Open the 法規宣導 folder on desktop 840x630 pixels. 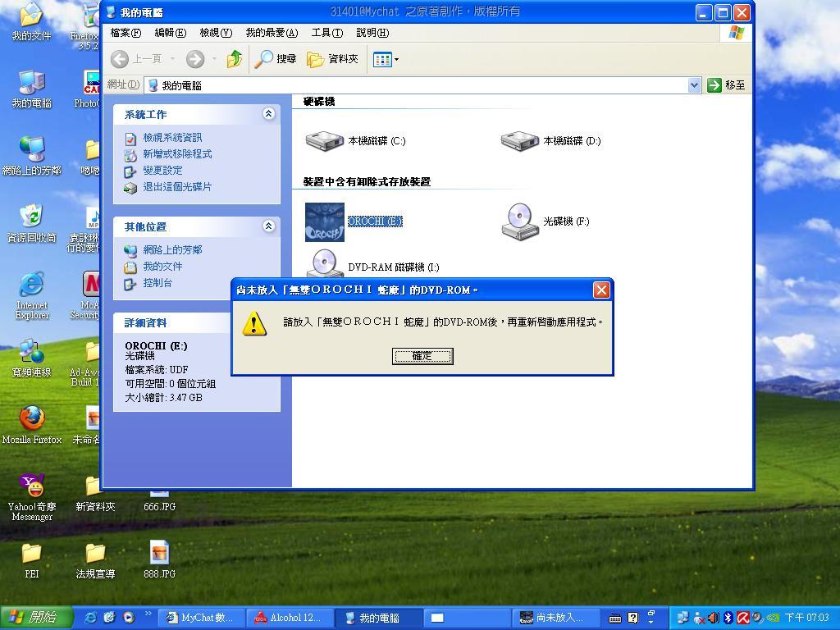click(95, 560)
